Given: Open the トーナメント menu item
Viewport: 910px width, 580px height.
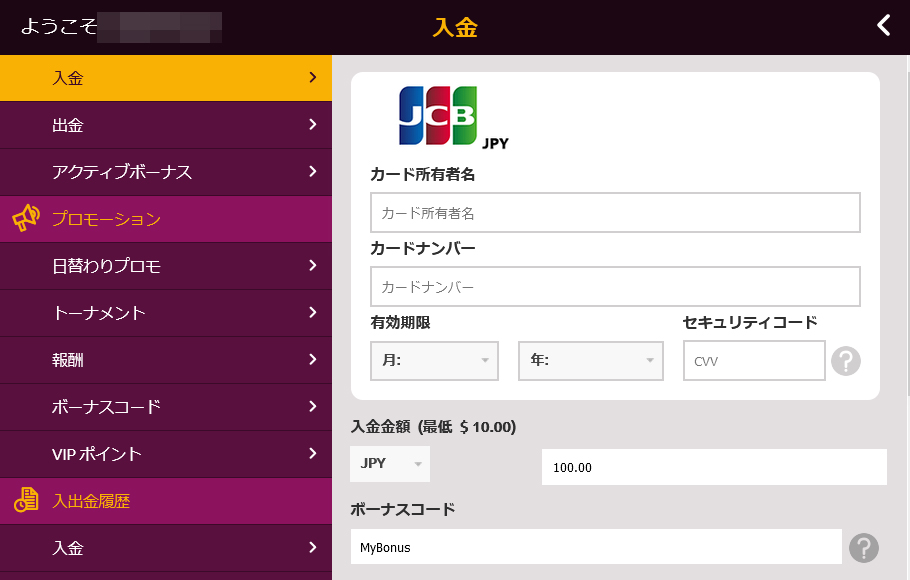Looking at the screenshot, I should click(166, 313).
